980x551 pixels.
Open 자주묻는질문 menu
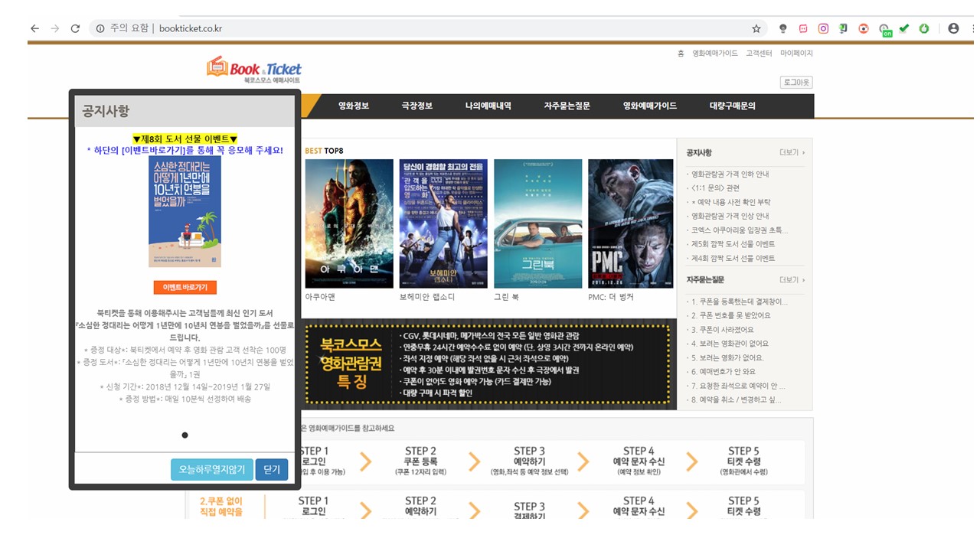pyautogui.click(x=567, y=106)
